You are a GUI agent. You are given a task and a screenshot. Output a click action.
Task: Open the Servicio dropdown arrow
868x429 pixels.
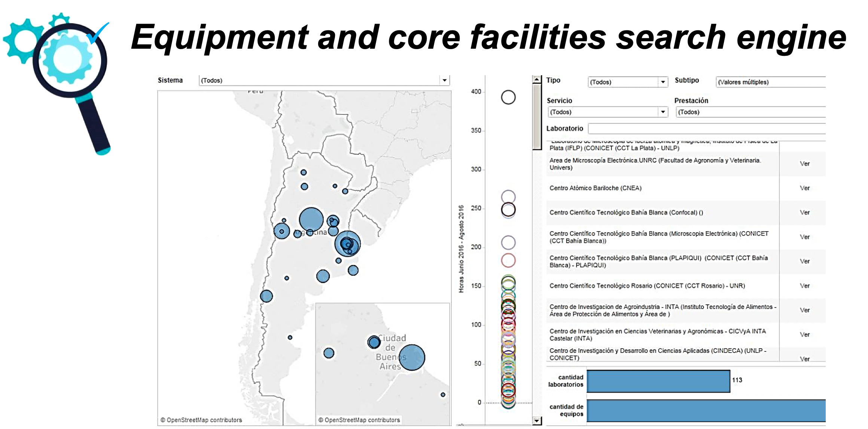tap(663, 112)
